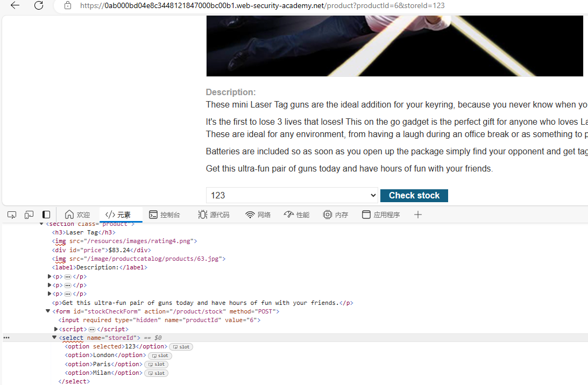Collapse the select storeId element node
The width and height of the screenshot is (588, 385).
coord(54,337)
